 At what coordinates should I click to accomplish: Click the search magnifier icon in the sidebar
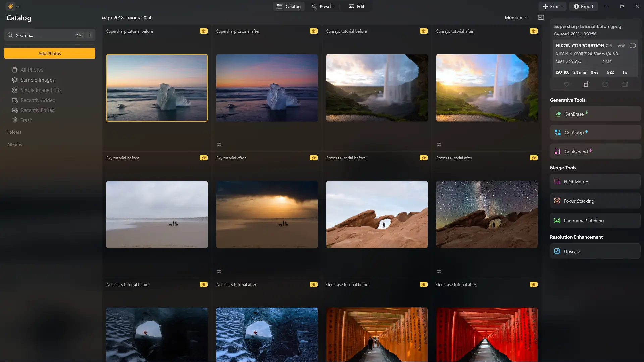(x=10, y=35)
